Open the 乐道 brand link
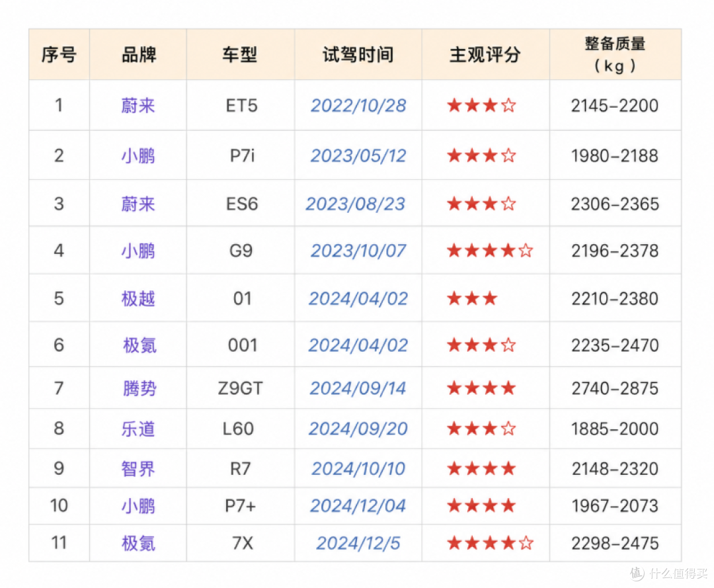714x588 pixels. pos(138,429)
